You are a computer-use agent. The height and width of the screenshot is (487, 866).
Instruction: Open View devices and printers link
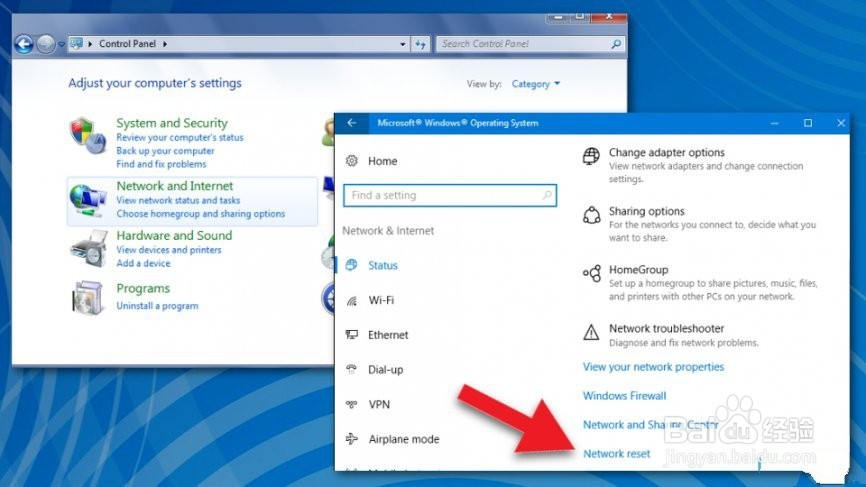[x=168, y=250]
